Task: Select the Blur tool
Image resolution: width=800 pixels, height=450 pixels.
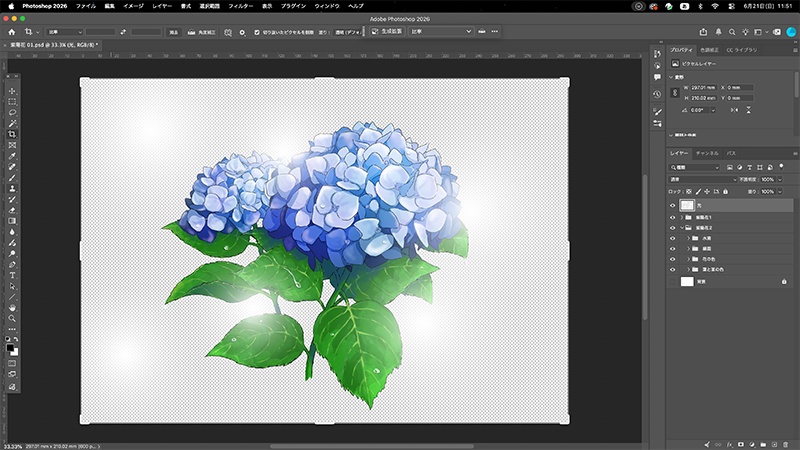Action: (12, 232)
